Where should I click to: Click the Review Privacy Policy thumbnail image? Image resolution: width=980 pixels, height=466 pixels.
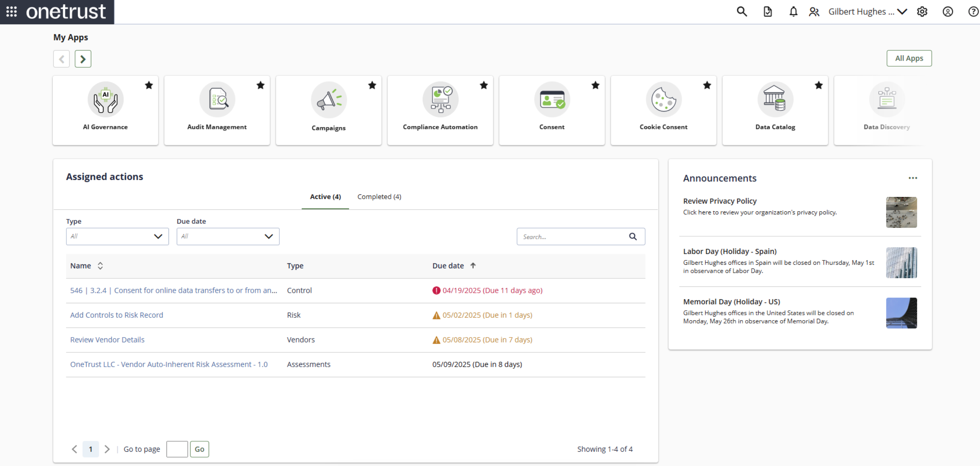[901, 212]
